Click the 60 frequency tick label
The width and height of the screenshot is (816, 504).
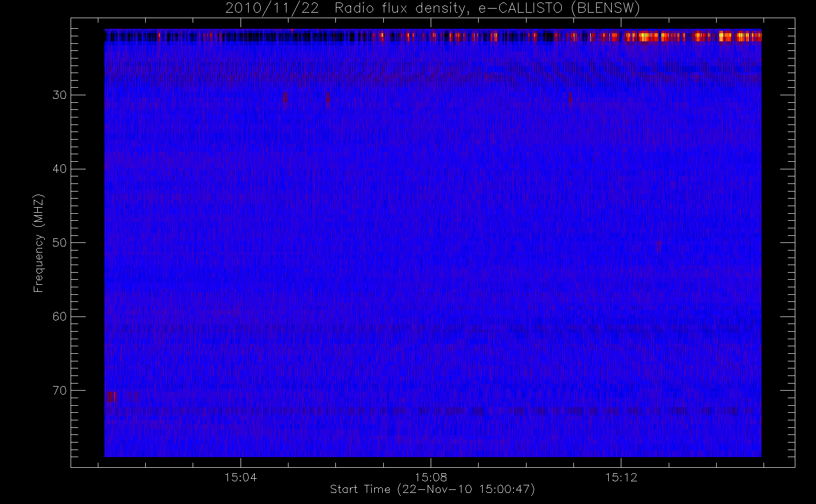point(59,317)
